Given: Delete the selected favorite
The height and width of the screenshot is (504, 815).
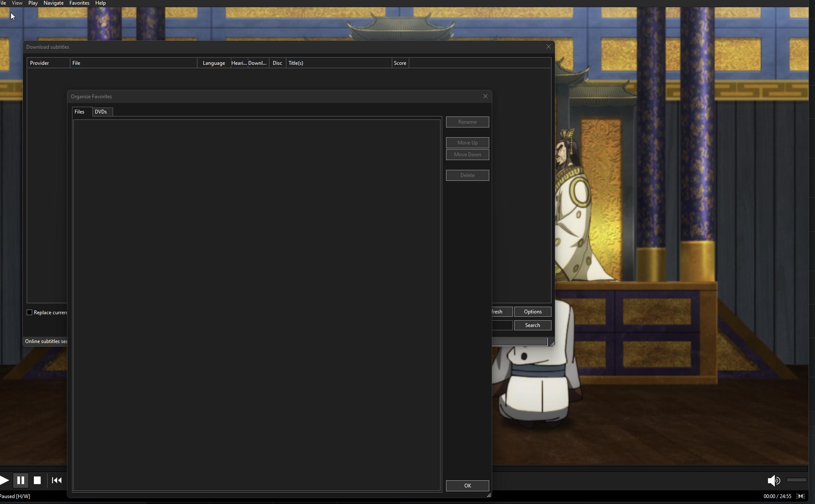Looking at the screenshot, I should [467, 175].
